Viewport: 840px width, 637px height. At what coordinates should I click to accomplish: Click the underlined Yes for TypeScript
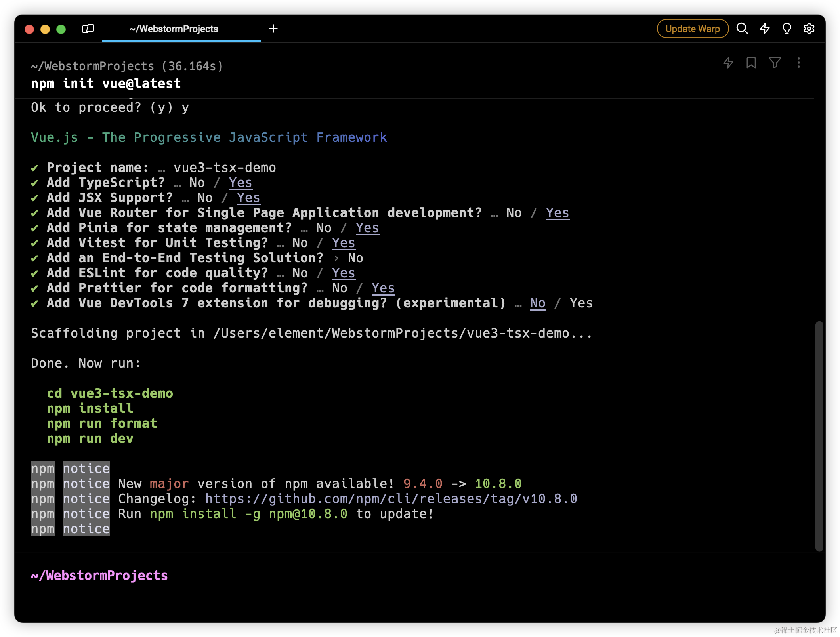240,183
